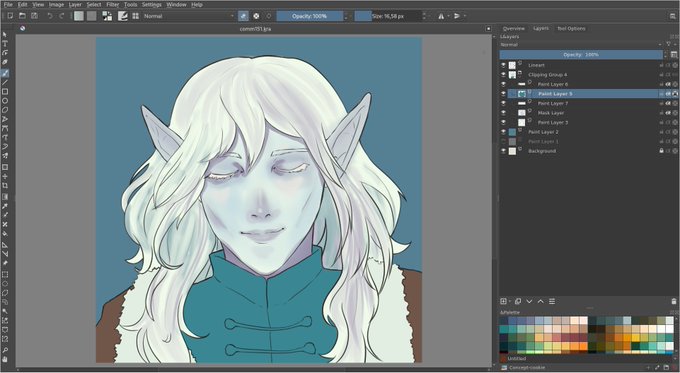Viewport: 680px width, 373px height.
Task: Hide the Lineart layer with eye icon
Action: click(x=503, y=65)
